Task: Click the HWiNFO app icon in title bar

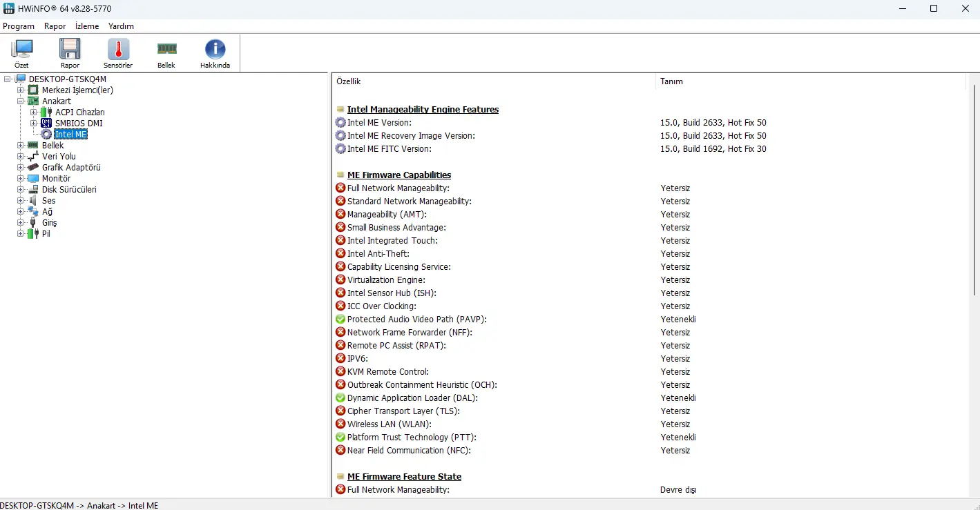Action: [10, 8]
